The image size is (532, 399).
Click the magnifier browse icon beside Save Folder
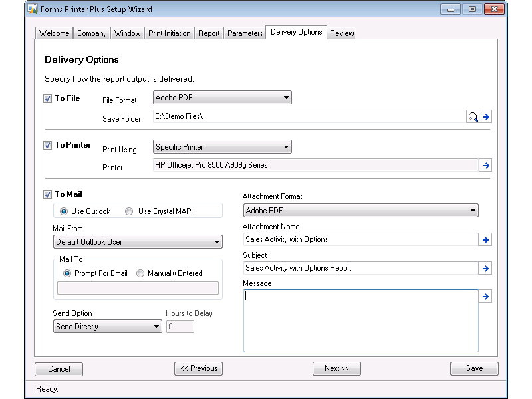point(473,117)
